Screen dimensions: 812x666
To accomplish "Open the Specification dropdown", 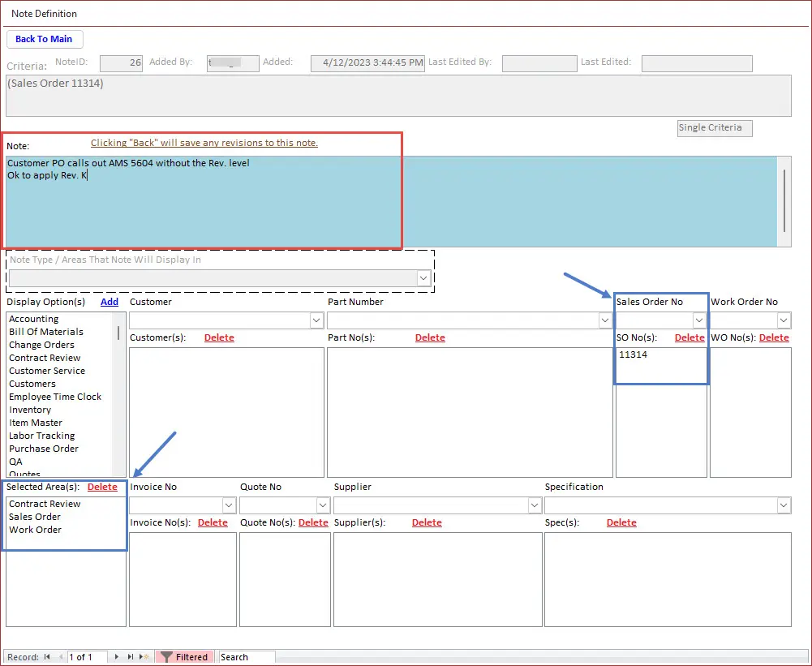I will point(784,505).
